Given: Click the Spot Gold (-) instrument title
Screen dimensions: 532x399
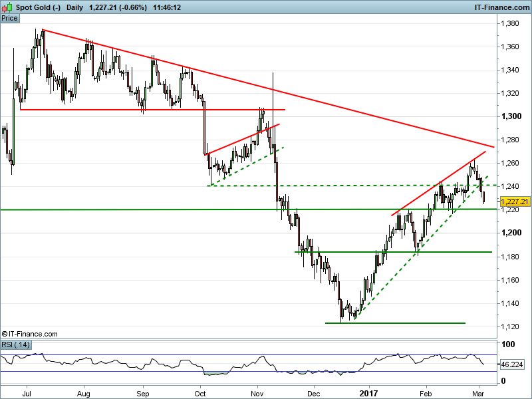Looking at the screenshot, I should click(x=38, y=7).
